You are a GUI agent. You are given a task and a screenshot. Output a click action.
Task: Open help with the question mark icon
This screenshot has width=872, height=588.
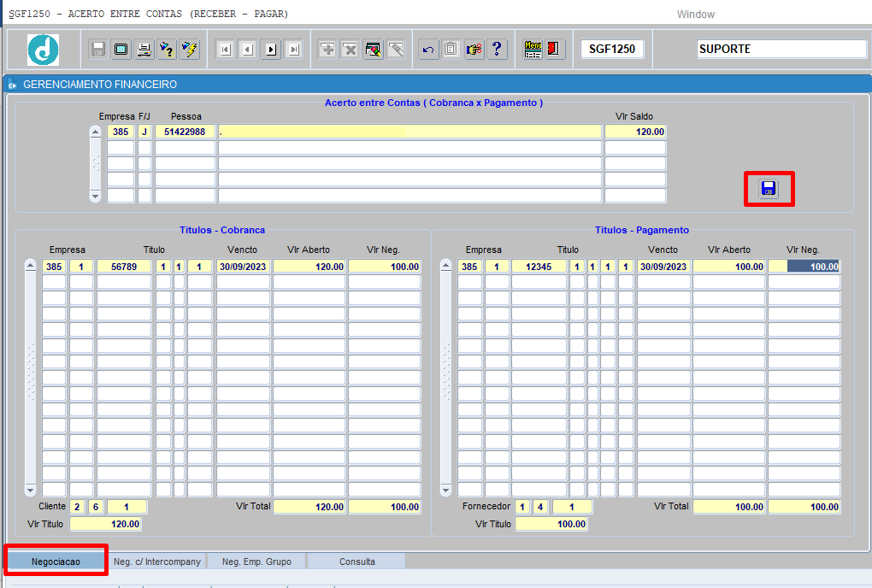click(497, 50)
